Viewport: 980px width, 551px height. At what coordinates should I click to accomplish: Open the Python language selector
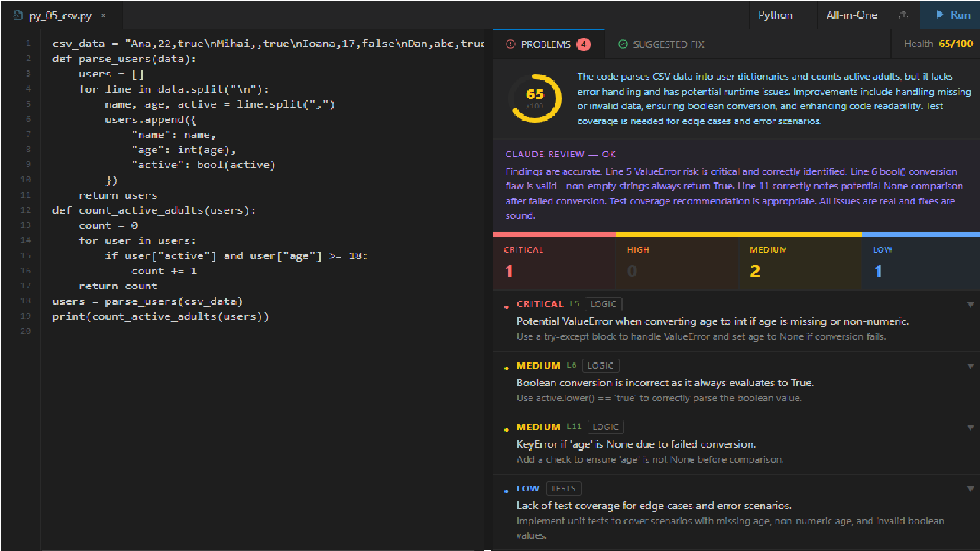pyautogui.click(x=776, y=14)
